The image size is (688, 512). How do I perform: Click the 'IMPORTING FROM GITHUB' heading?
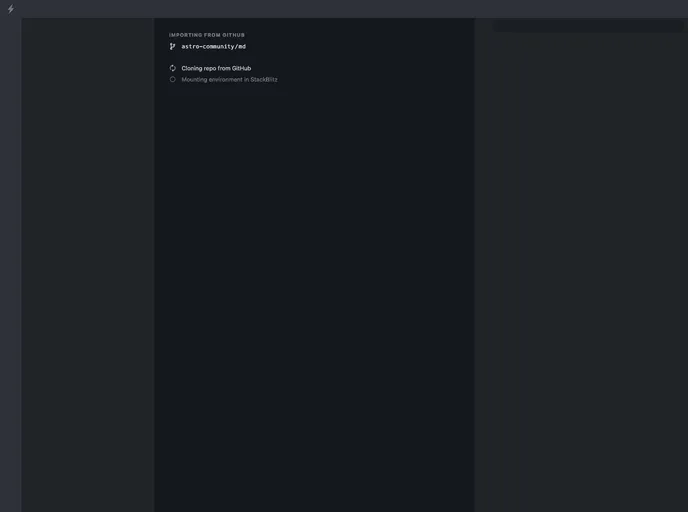[x=207, y=35]
